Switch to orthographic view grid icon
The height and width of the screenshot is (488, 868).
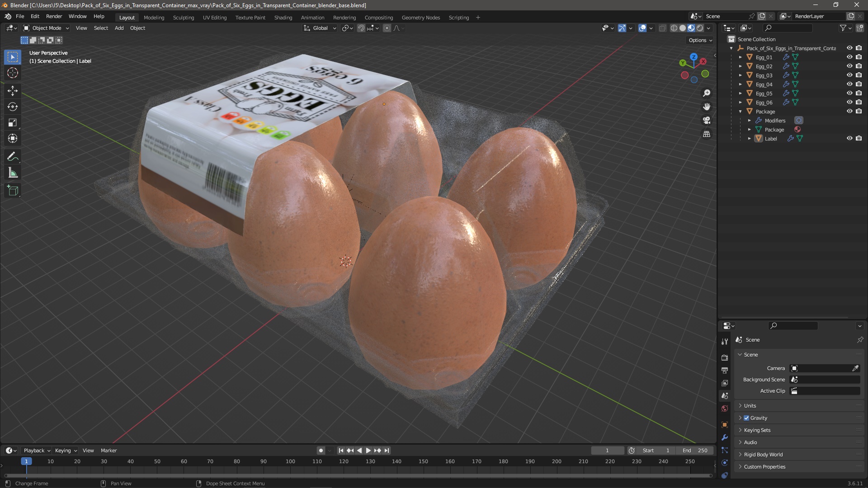pos(707,134)
